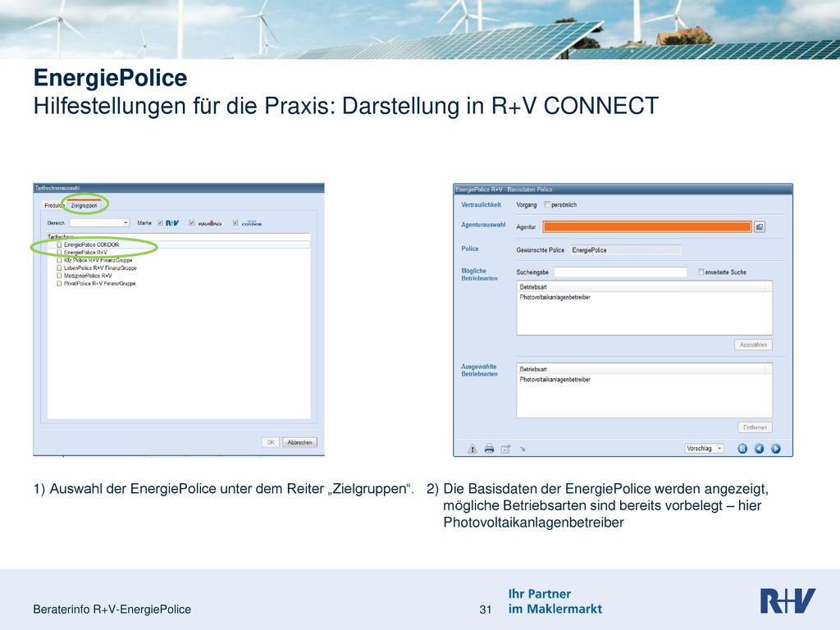This screenshot has height=630, width=840.
Task: Select EnergiePolice R+V in the list
Action: coord(85,253)
